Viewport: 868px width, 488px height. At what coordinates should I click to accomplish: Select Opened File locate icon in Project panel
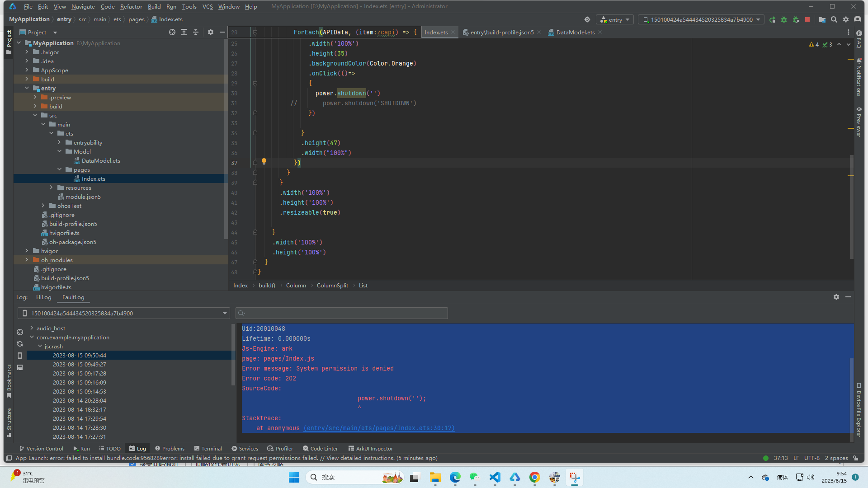172,32
